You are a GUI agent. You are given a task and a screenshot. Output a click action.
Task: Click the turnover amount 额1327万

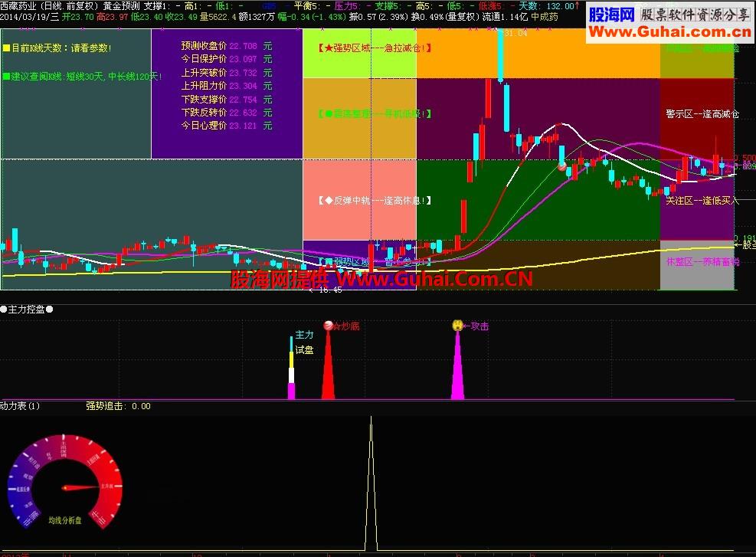pos(257,17)
